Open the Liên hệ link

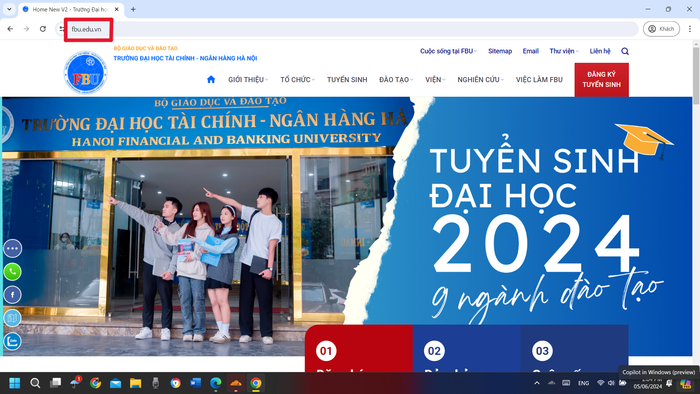coord(600,51)
